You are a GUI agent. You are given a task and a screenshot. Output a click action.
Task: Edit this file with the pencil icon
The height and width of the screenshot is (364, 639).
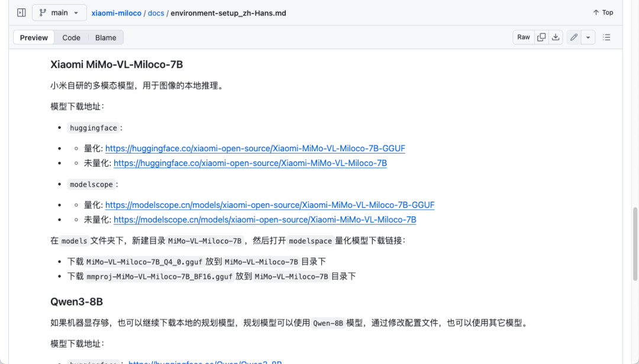click(573, 37)
